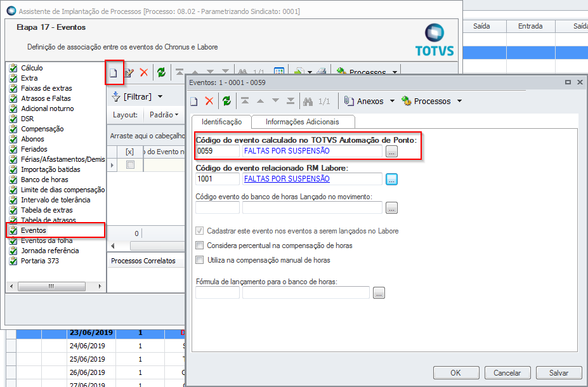Click the new record icon in wizard toolbar
This screenshot has height=387, width=588.
[114, 72]
